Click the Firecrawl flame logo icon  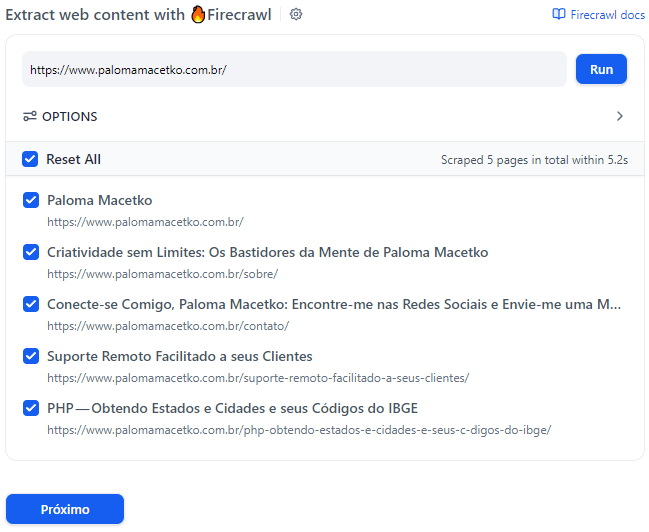pyautogui.click(x=198, y=14)
